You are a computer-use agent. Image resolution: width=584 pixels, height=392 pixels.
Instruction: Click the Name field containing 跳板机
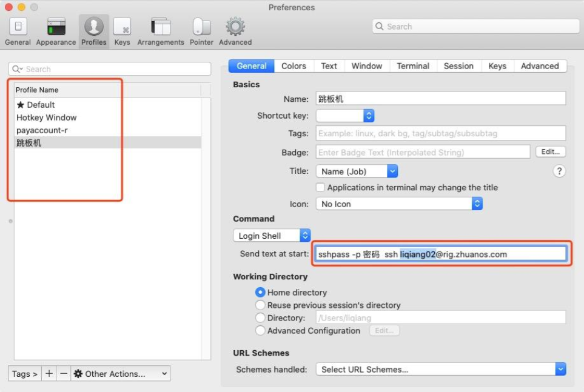441,99
